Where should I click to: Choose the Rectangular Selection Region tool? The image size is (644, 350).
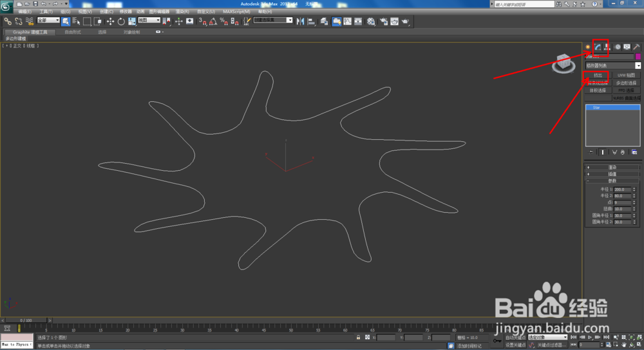tap(87, 21)
